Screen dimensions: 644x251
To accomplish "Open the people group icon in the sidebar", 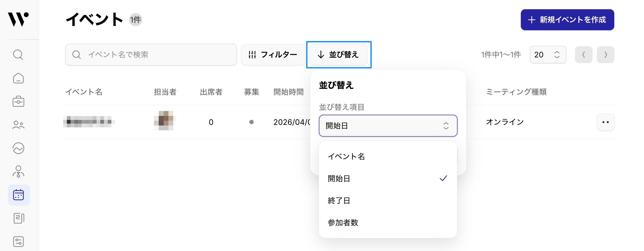I will (x=18, y=125).
